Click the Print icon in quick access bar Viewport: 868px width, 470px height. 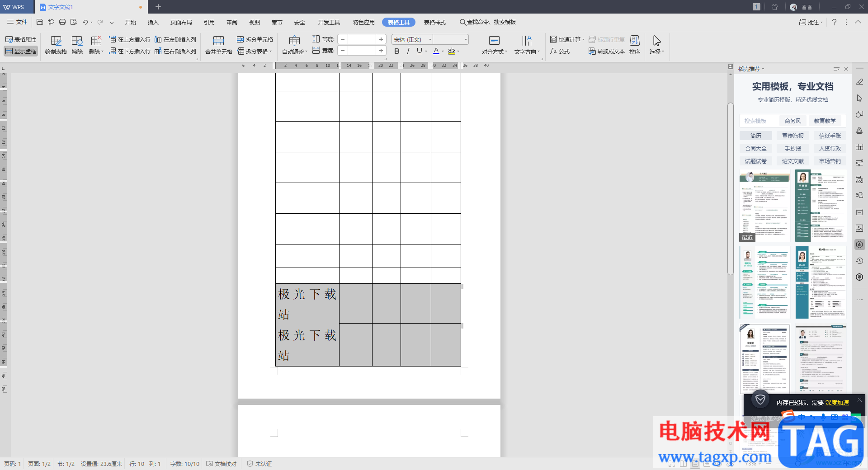(62, 22)
